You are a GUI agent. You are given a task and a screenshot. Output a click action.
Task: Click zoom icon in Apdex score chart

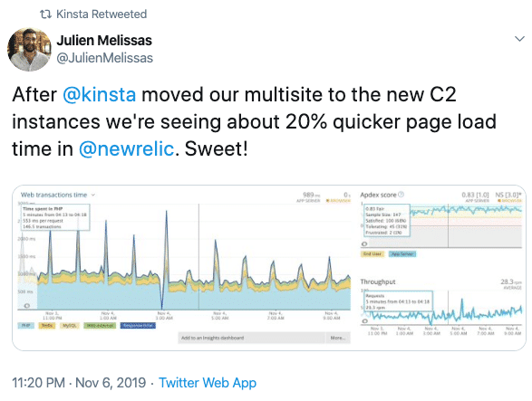tap(364, 243)
